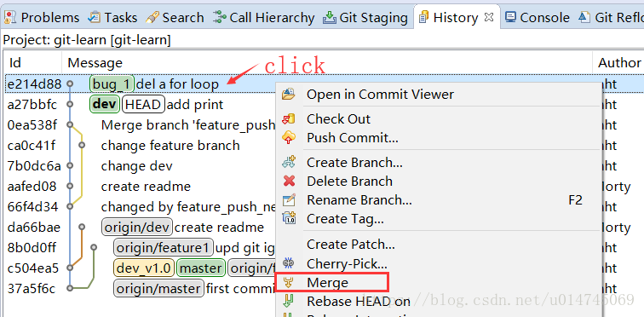The width and height of the screenshot is (644, 317).
Task: Click the red X Delete Branch icon
Action: (x=289, y=182)
